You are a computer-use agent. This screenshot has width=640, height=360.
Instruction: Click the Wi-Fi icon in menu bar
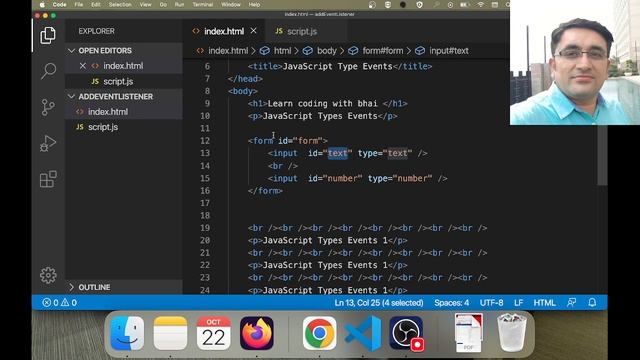[x=481, y=4]
